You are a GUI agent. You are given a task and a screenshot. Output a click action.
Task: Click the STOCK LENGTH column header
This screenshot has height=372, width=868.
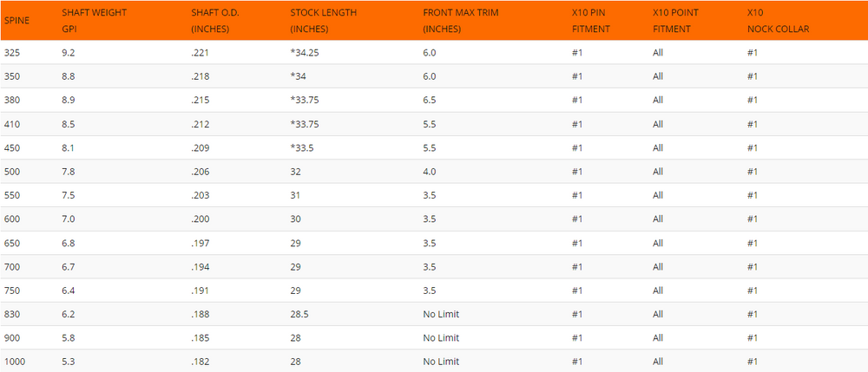(323, 22)
